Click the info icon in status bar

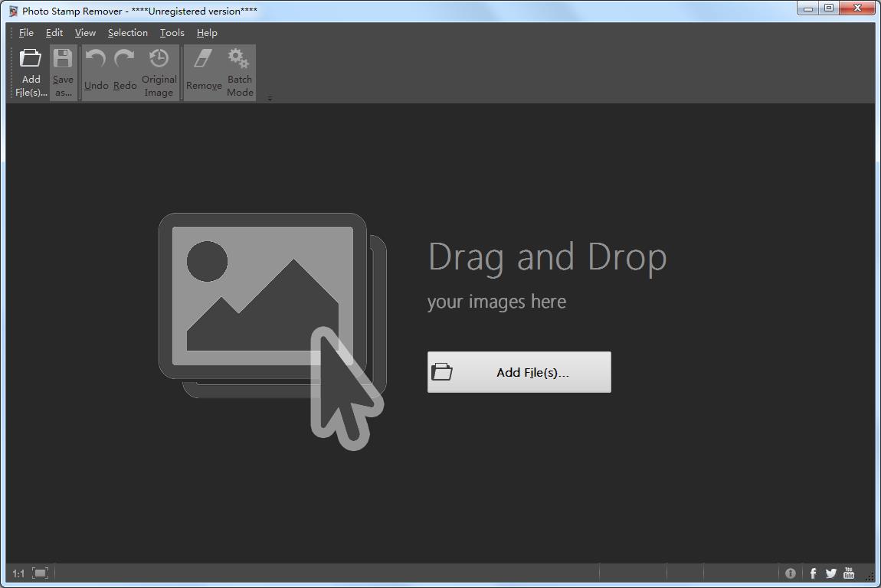(x=791, y=573)
